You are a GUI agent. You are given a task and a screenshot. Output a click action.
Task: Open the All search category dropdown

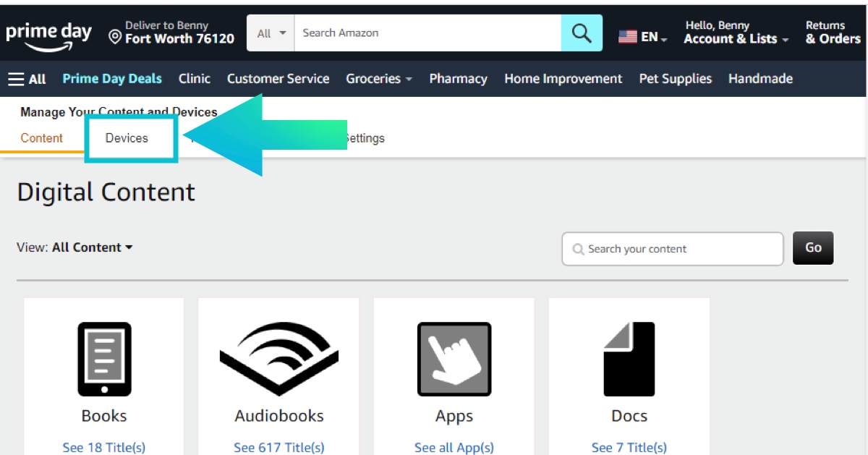pos(271,33)
